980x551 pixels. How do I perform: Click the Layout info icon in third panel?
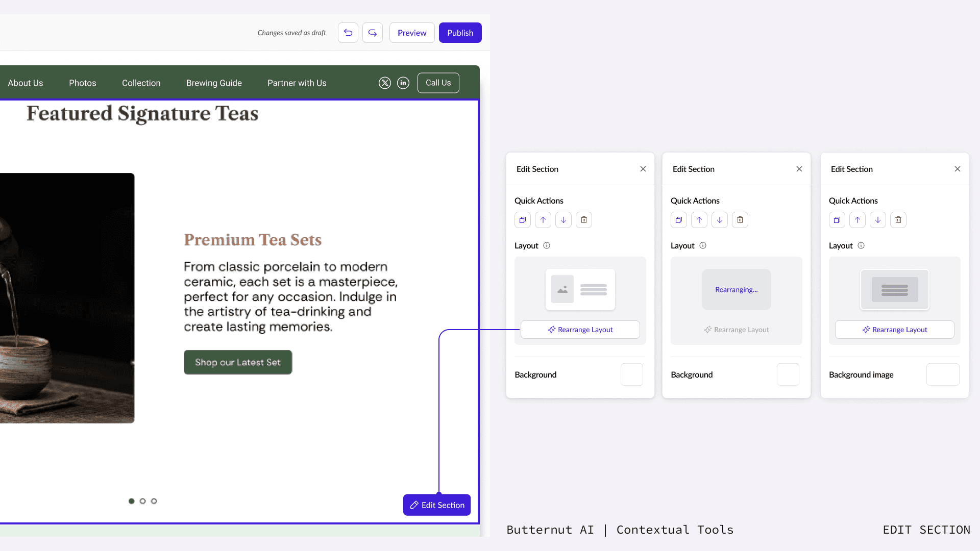coord(861,245)
